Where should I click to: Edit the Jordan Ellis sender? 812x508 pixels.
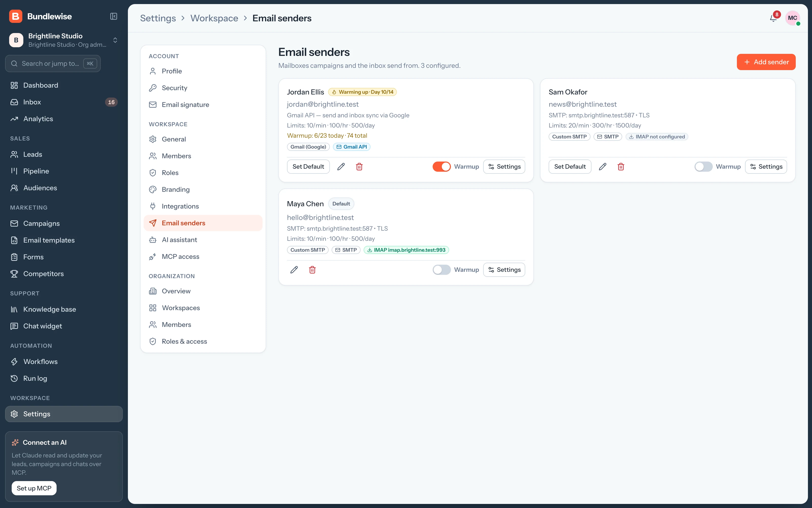pyautogui.click(x=341, y=167)
